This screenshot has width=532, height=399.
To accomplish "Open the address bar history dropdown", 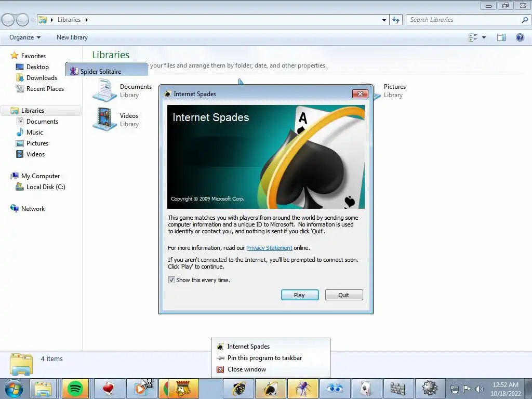I will point(384,20).
